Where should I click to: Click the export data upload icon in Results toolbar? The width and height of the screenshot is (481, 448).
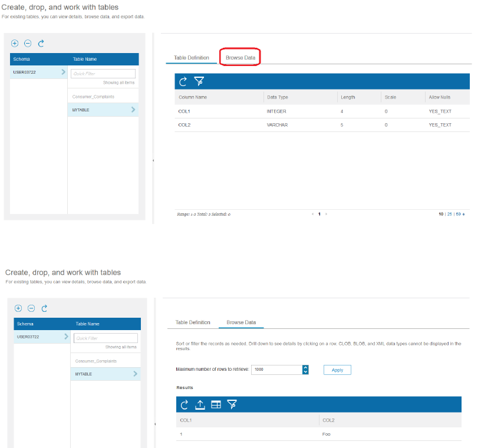(200, 405)
